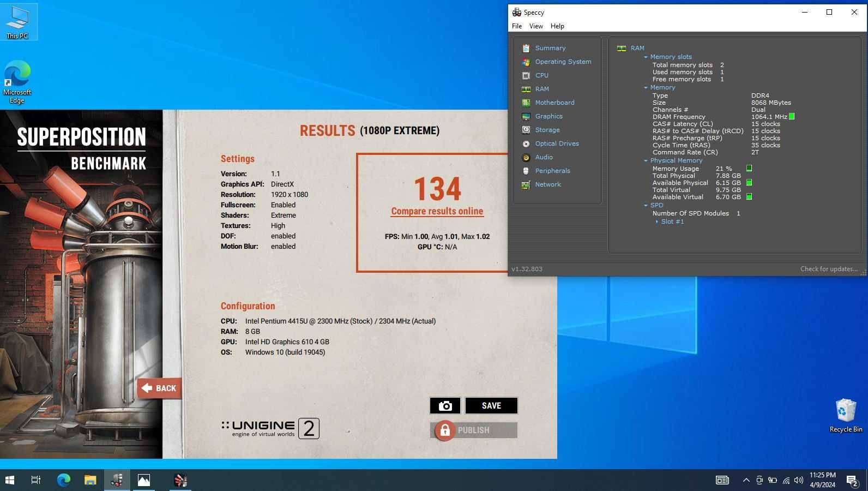Open the volume control in system tray
Image resolution: width=868 pixels, height=491 pixels.
[799, 480]
